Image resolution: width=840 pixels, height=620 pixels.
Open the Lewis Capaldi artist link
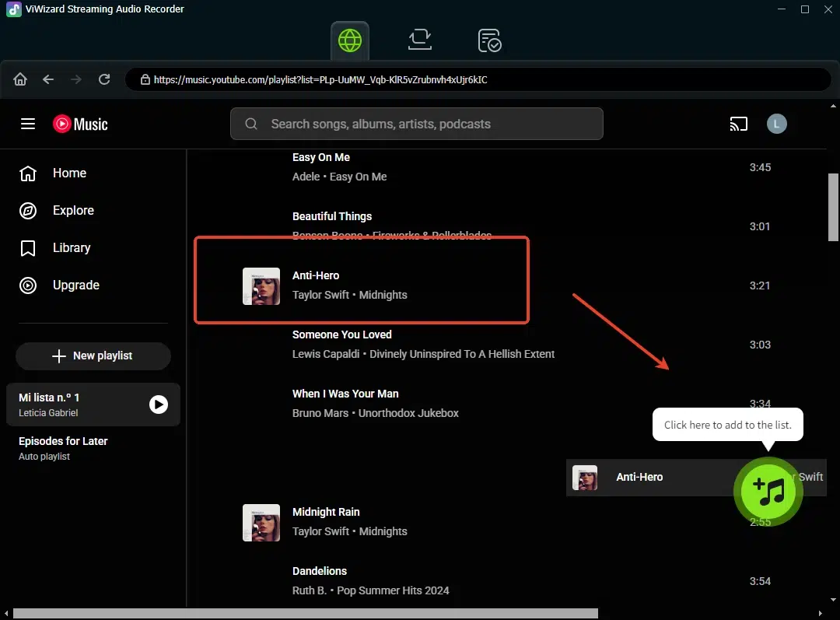(x=326, y=354)
